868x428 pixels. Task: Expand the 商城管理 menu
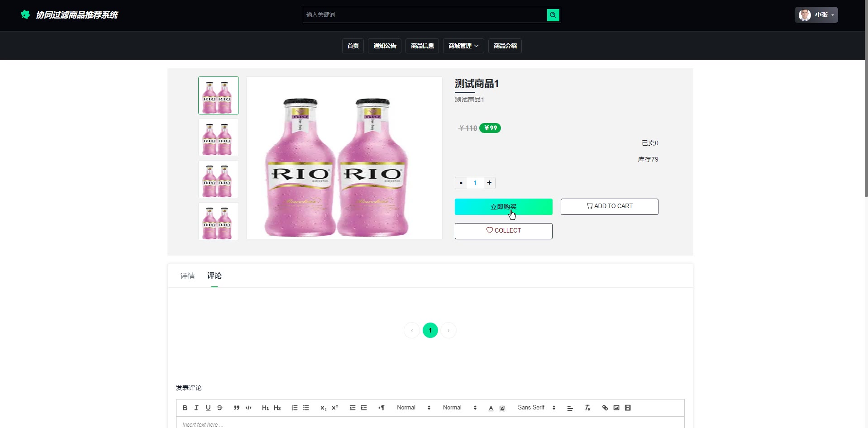463,46
